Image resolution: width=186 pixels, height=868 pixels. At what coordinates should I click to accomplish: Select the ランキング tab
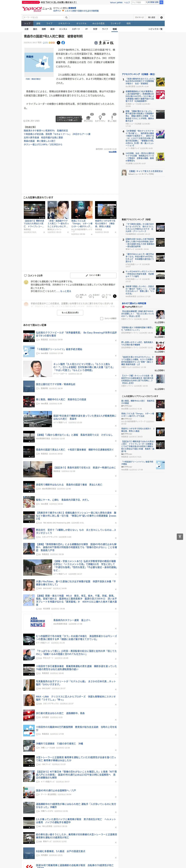click(x=115, y=24)
